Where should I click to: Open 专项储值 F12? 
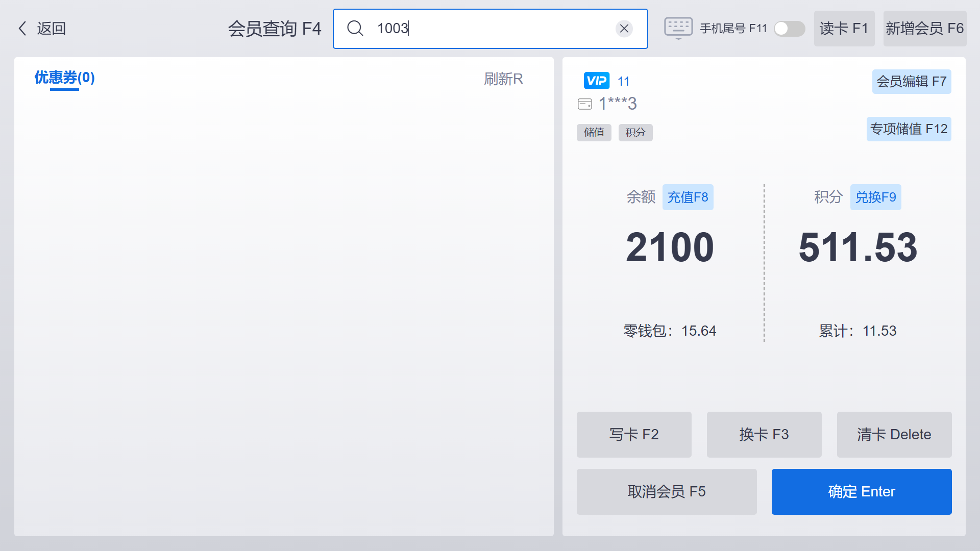pos(909,129)
